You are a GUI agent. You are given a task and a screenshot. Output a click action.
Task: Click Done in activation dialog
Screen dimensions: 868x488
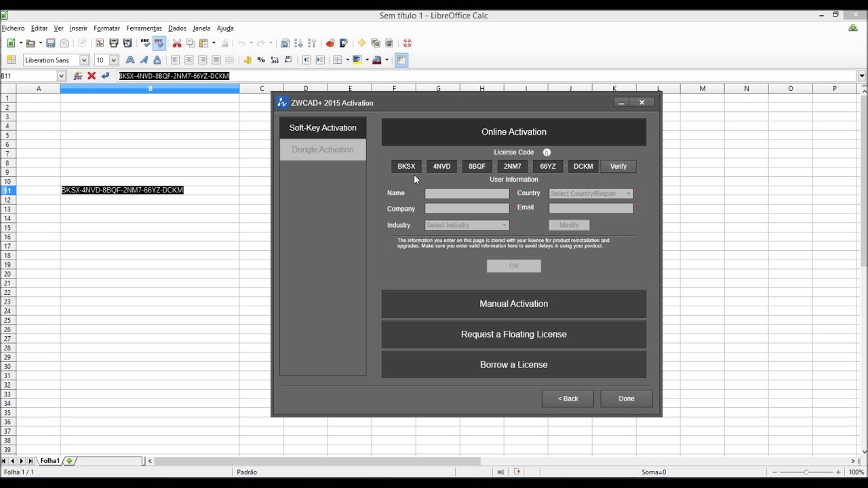pos(627,399)
